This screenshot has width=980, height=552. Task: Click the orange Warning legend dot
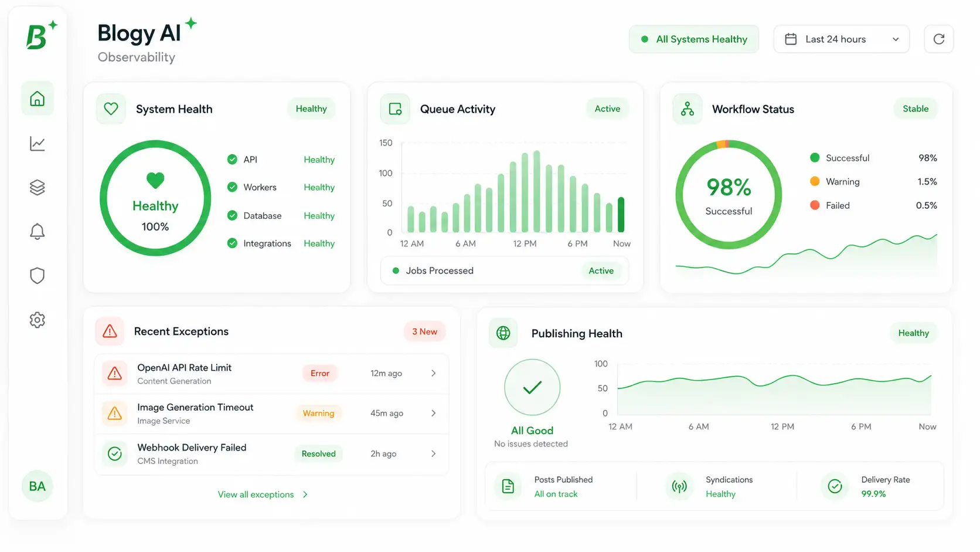point(815,181)
